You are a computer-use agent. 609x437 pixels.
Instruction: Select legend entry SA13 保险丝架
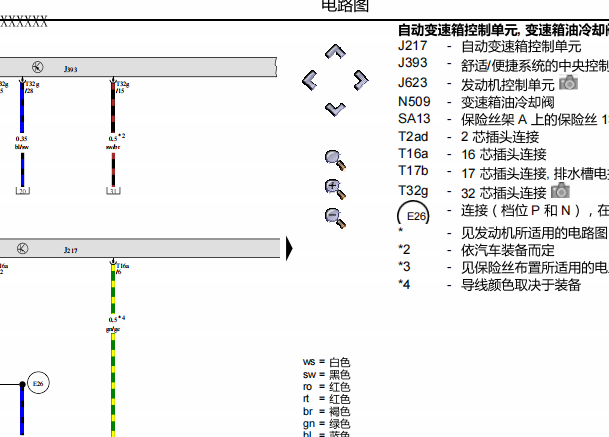click(503, 119)
